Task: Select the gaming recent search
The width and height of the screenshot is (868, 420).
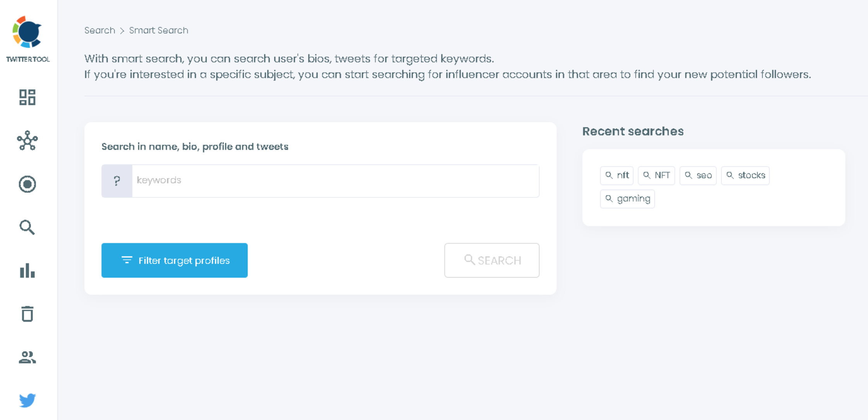Action: point(627,199)
